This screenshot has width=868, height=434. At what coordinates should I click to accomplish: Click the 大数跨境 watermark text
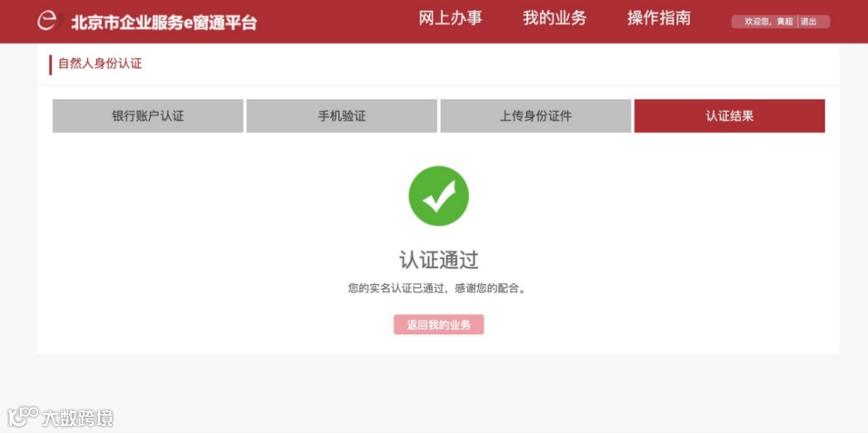77,418
